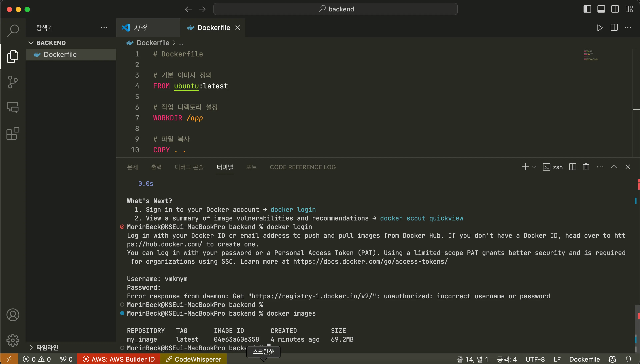640x364 pixels.
Task: Go forward with the right arrow
Action: (202, 9)
